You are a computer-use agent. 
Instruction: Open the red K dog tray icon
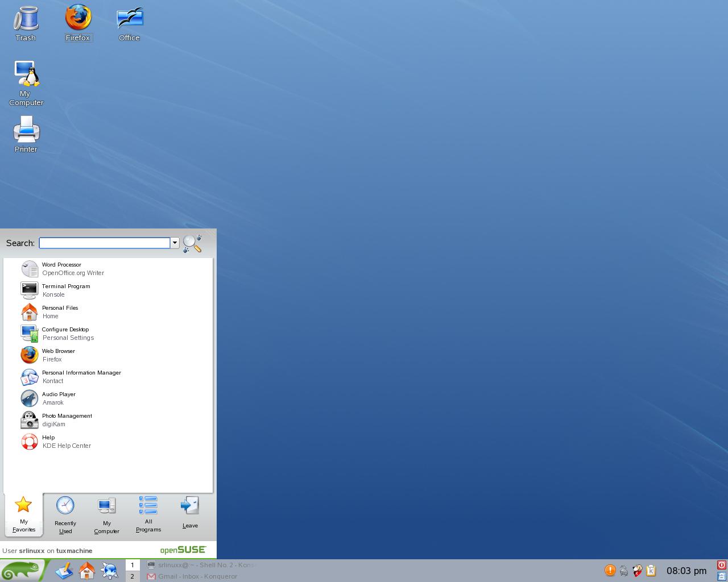tap(638, 570)
